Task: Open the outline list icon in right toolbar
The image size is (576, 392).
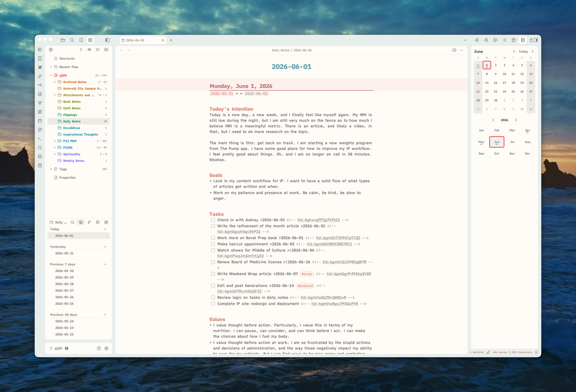Action: (x=504, y=40)
